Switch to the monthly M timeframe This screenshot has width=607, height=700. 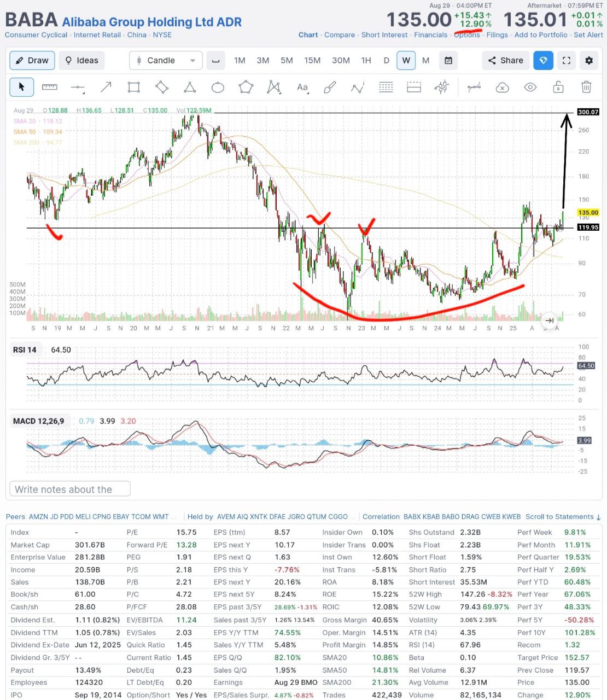click(426, 61)
